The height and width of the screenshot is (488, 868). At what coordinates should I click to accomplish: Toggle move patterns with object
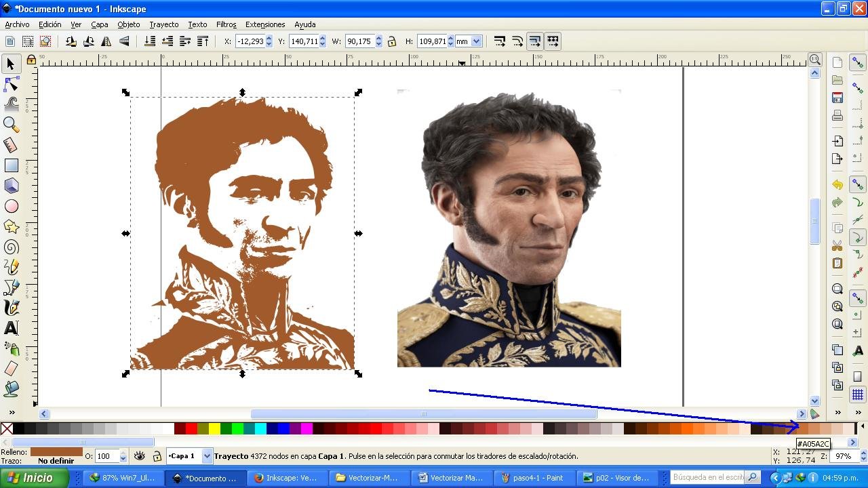(x=553, y=41)
